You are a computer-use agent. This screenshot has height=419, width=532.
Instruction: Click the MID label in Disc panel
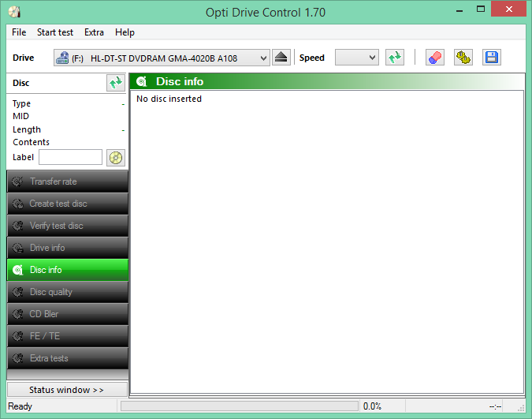[20, 116]
